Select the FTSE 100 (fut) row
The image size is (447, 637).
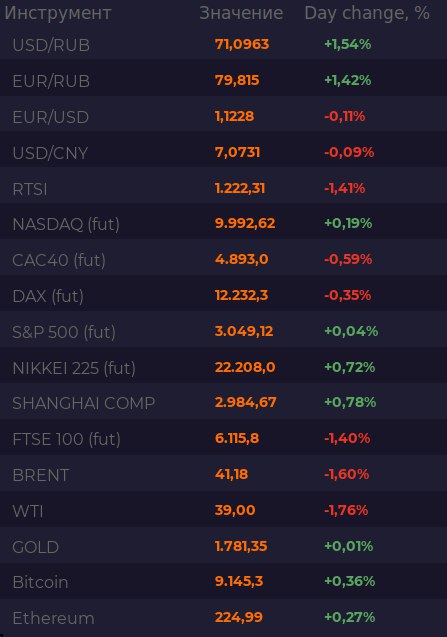click(x=224, y=439)
